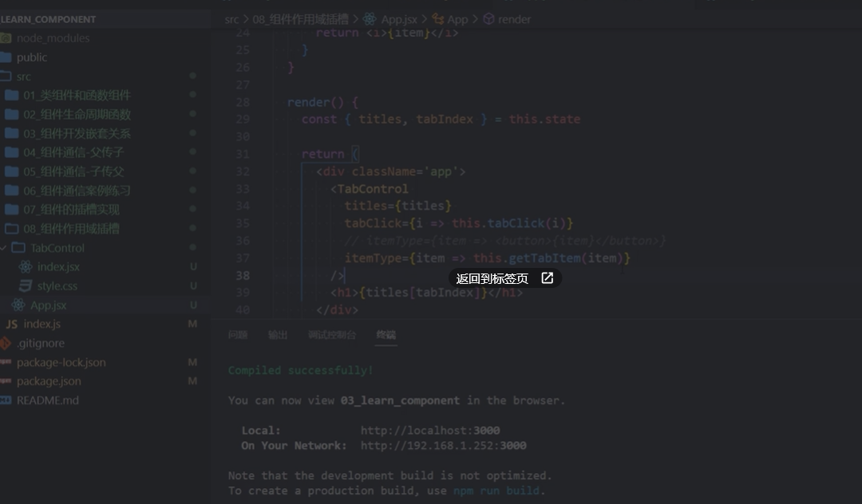Click the node_modules folder icon
This screenshot has height=504, width=862.
(6, 38)
